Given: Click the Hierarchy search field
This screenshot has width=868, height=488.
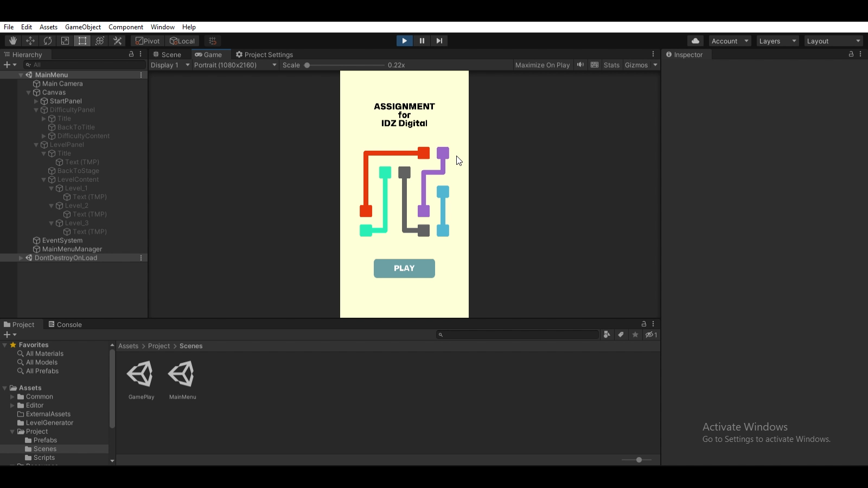Looking at the screenshot, I should [x=84, y=65].
